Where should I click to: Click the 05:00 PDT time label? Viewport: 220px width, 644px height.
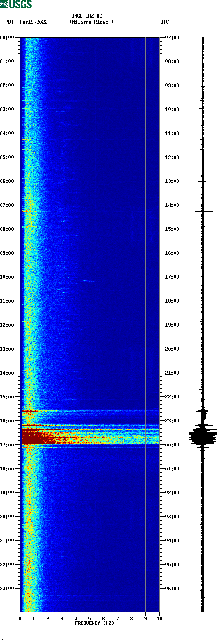[7, 157]
